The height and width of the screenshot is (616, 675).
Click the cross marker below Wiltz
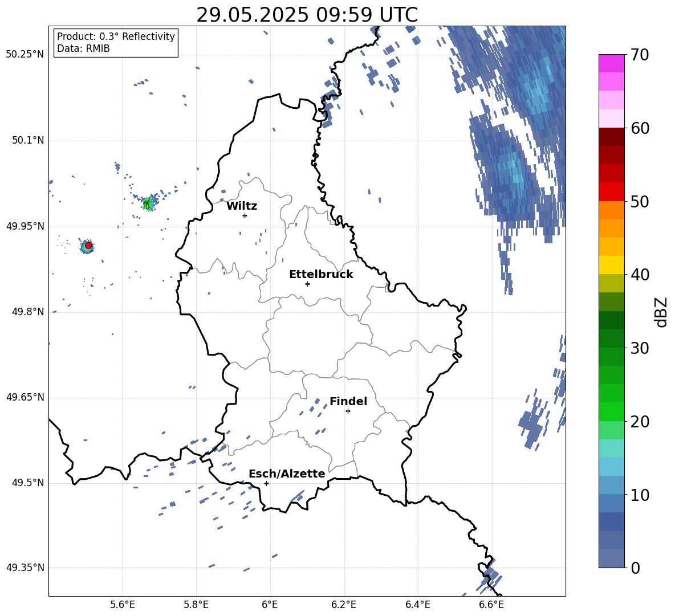point(245,215)
